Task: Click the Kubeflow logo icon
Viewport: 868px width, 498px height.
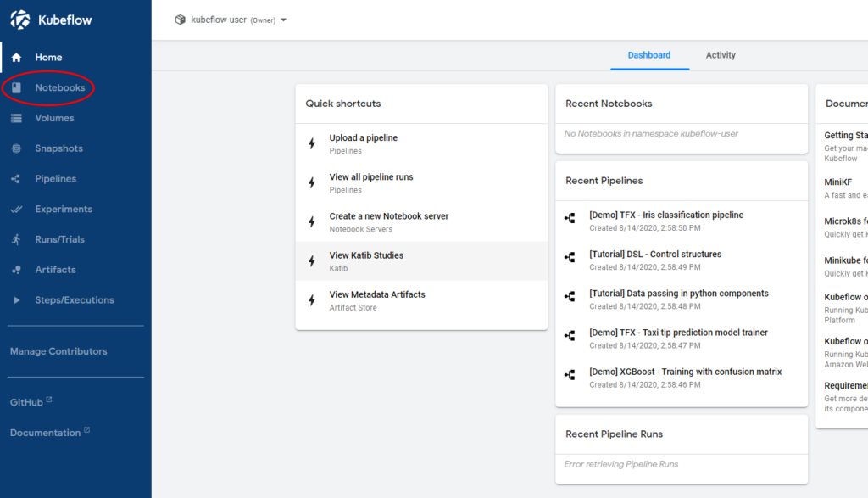Action: pos(20,20)
